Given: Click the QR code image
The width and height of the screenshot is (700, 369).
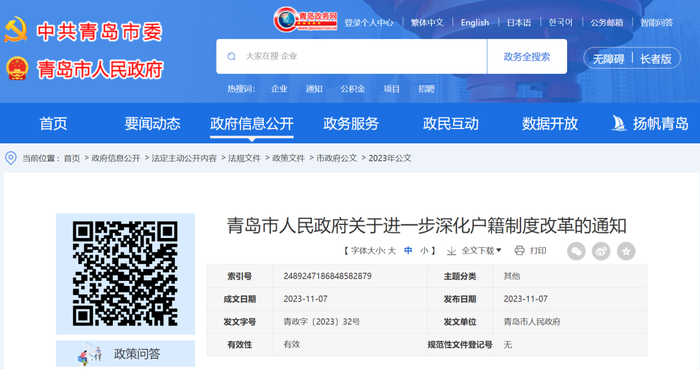Looking at the screenshot, I should point(125,273).
